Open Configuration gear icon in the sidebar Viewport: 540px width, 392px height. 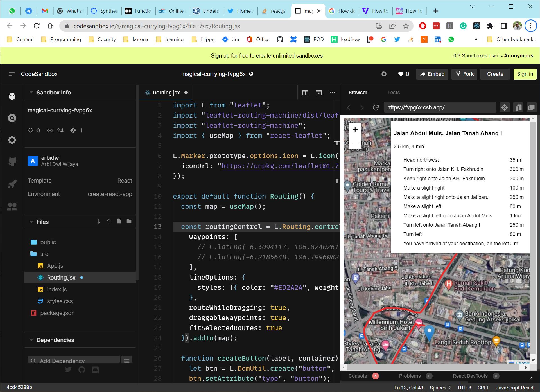pyautogui.click(x=12, y=140)
